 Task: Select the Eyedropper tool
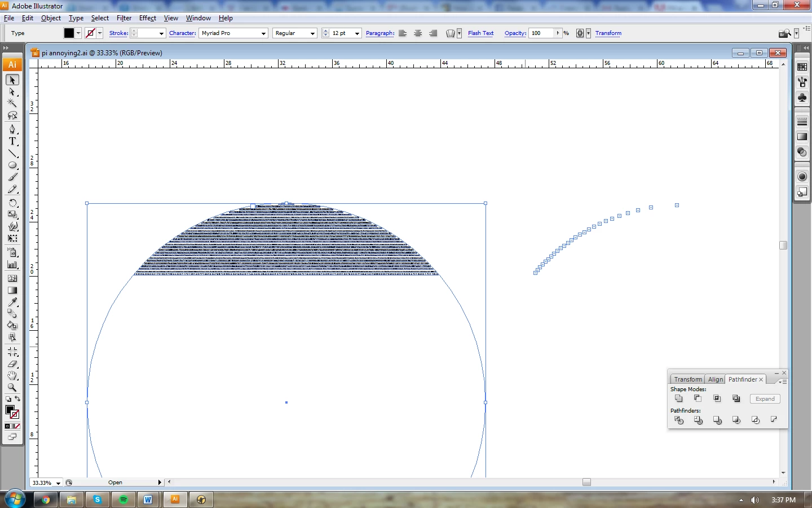12,302
